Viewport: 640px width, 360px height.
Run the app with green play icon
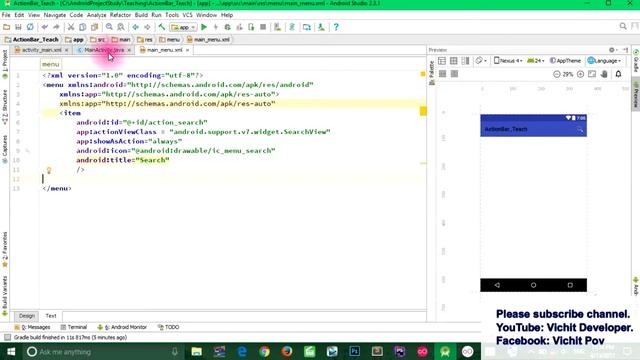coord(204,27)
